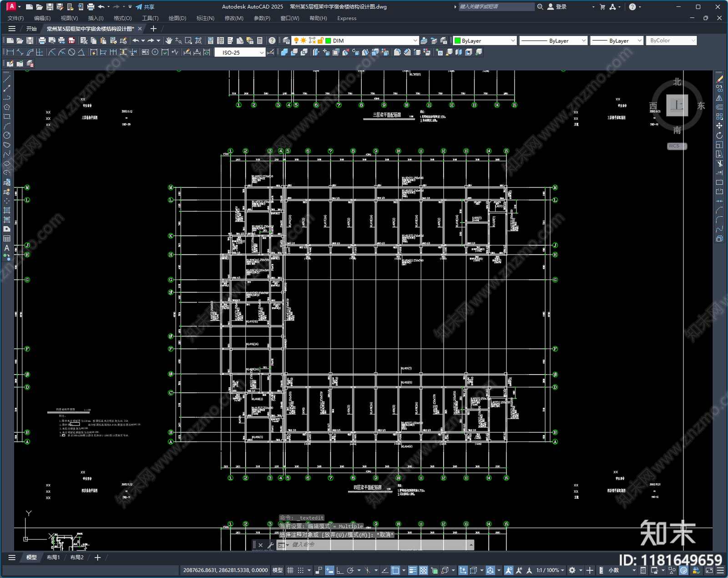
Task: Select the Center Mark tool
Action: [x=155, y=52]
